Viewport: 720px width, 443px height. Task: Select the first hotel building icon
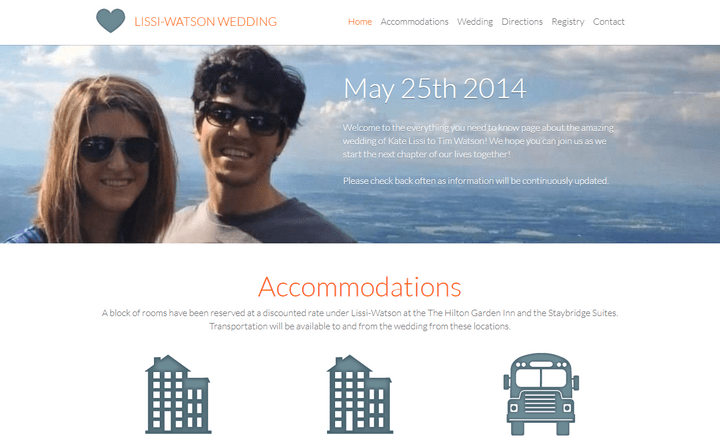[178, 394]
